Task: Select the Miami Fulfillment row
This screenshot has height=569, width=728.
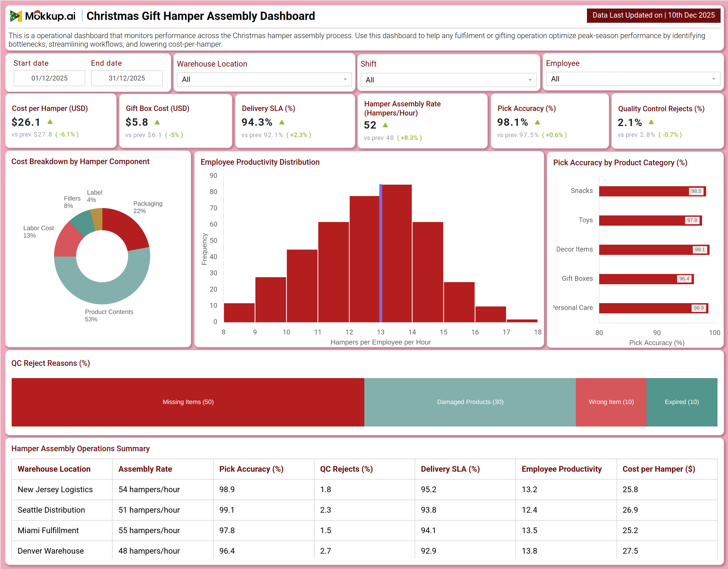Action: pos(364,531)
